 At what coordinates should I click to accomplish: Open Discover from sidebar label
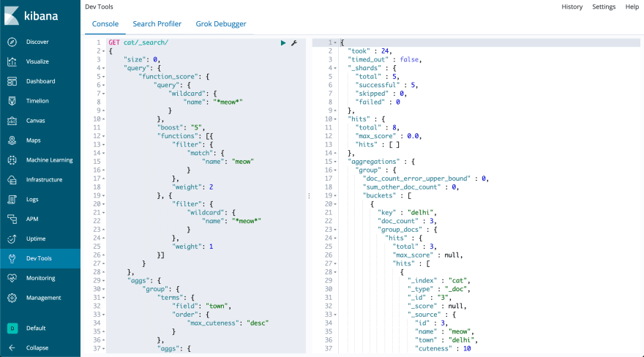pyautogui.click(x=37, y=42)
